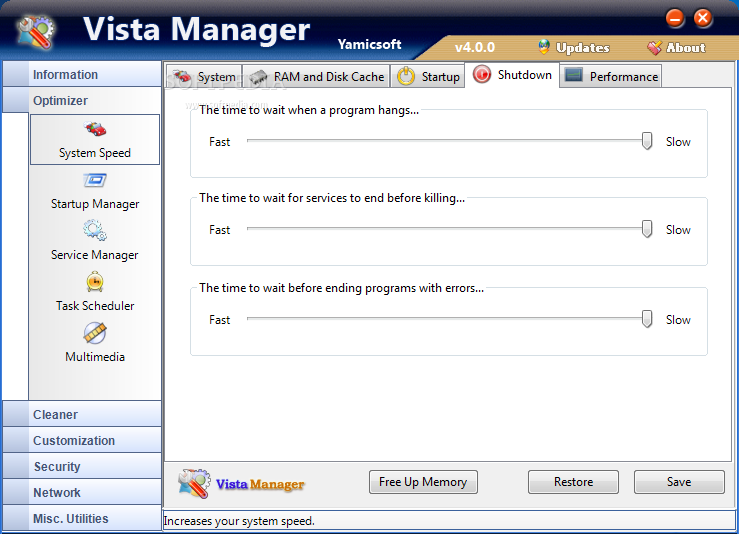Switch to RAM and Disk Cache tab
739x534 pixels.
(316, 76)
